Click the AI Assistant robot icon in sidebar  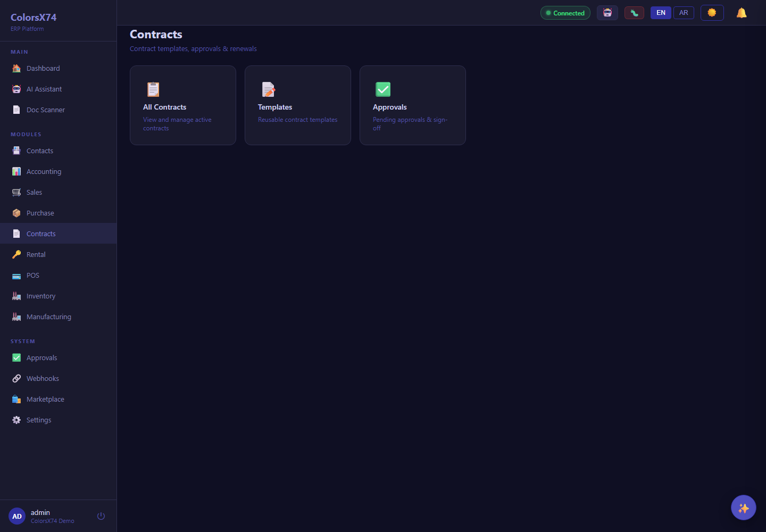[x=16, y=89]
